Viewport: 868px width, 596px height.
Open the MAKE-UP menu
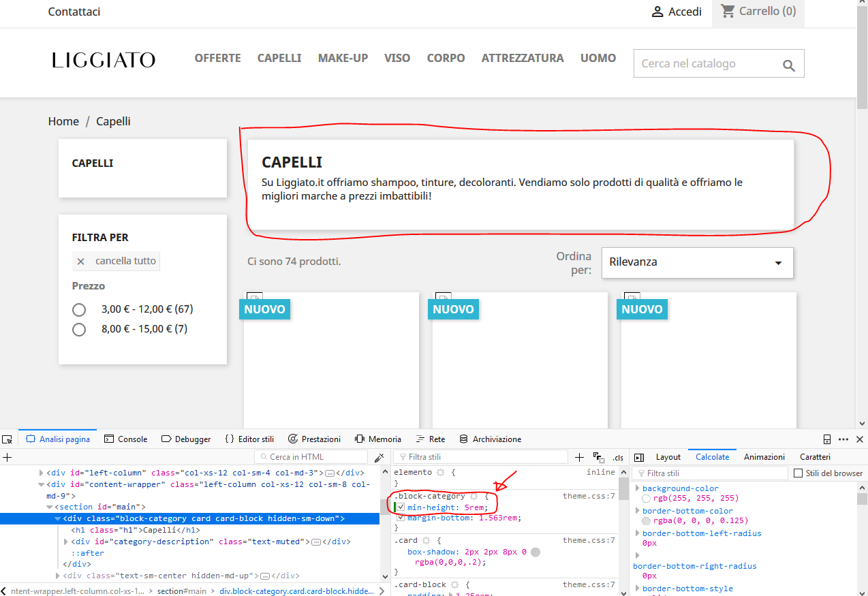[343, 59]
